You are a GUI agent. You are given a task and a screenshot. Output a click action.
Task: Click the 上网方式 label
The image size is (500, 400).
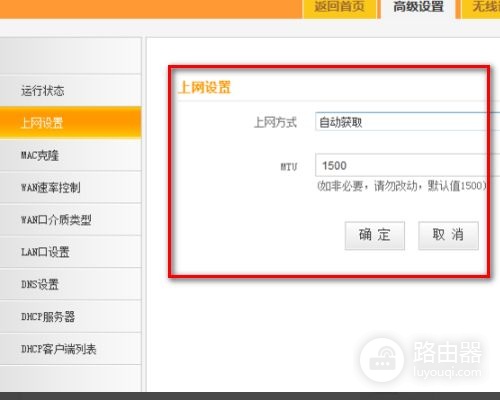(x=275, y=122)
